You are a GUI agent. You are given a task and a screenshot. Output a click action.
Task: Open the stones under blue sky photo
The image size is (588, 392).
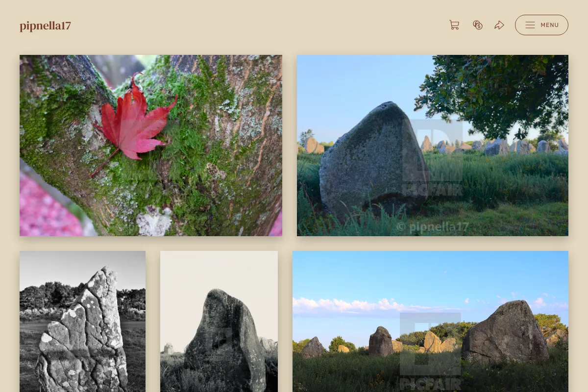coord(430,321)
